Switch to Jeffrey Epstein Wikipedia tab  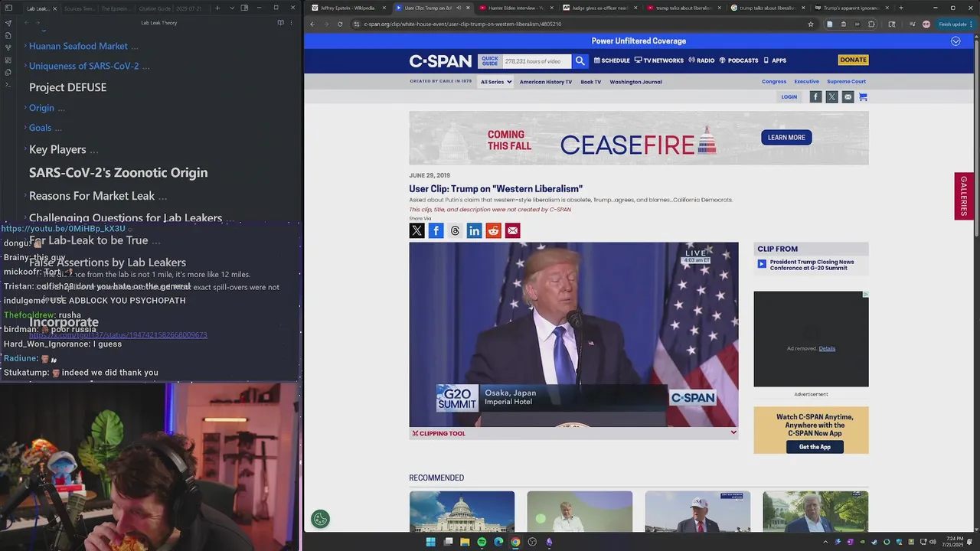(348, 8)
